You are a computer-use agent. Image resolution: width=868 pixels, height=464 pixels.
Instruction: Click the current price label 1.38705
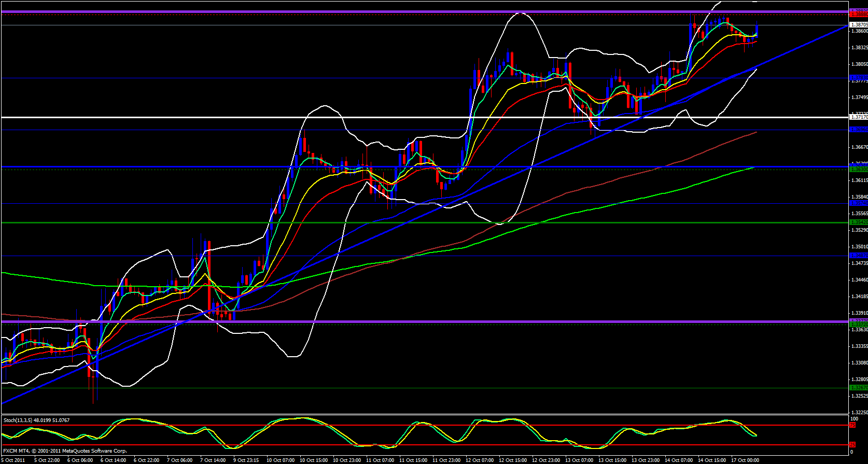tap(858, 24)
